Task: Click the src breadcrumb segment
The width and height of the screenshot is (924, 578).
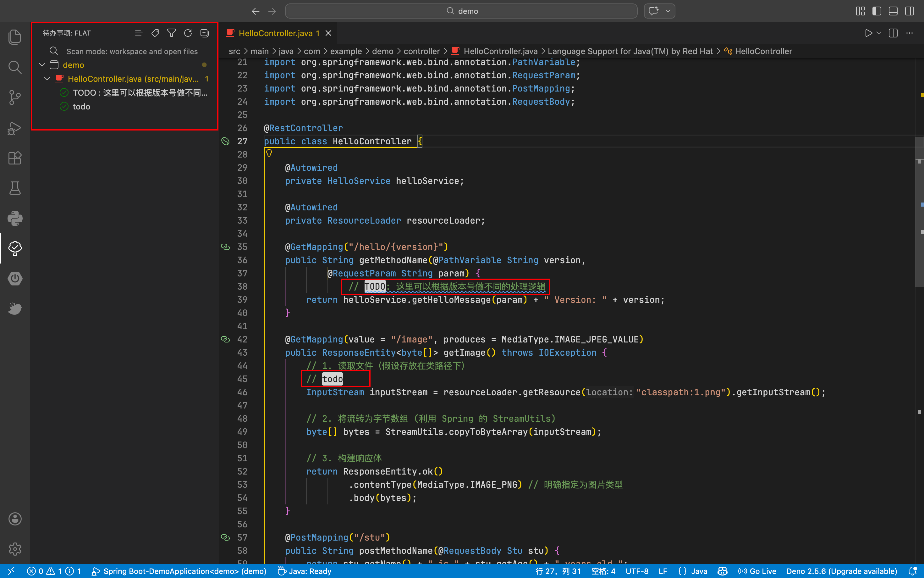Action: (234, 51)
